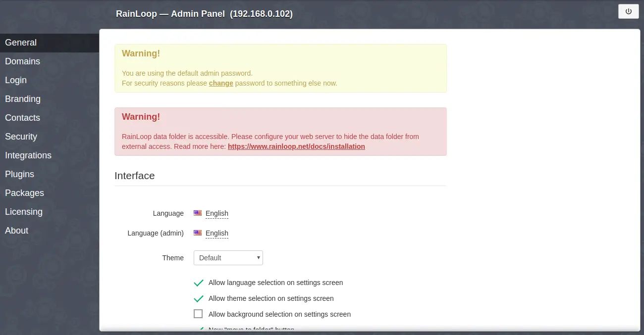The height and width of the screenshot is (335, 644).
Task: Click the Theme field label
Action: coord(173,258)
